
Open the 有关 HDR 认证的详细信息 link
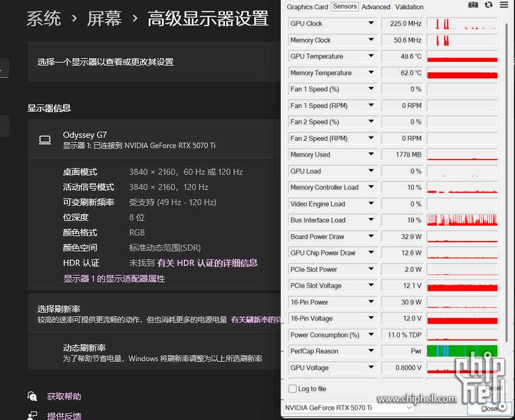[x=207, y=263]
